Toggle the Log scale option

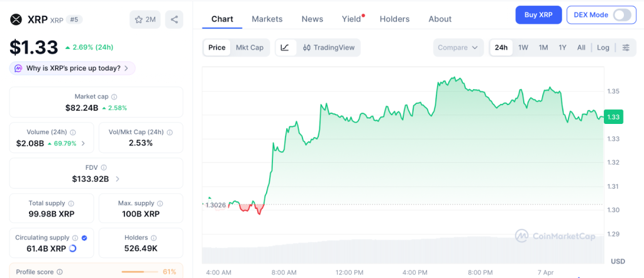pyautogui.click(x=603, y=48)
